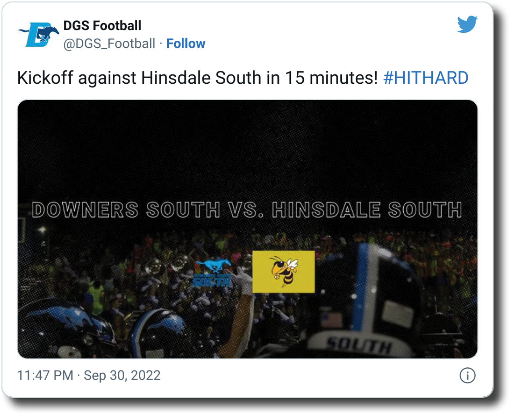Click the DGS Football display name

coord(102,26)
